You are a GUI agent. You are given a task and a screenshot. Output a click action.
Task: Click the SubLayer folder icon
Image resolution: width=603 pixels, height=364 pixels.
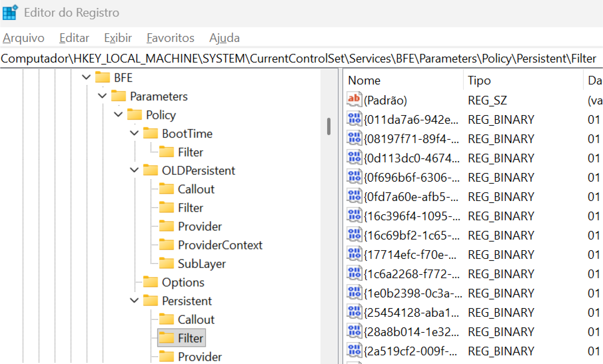coord(166,263)
